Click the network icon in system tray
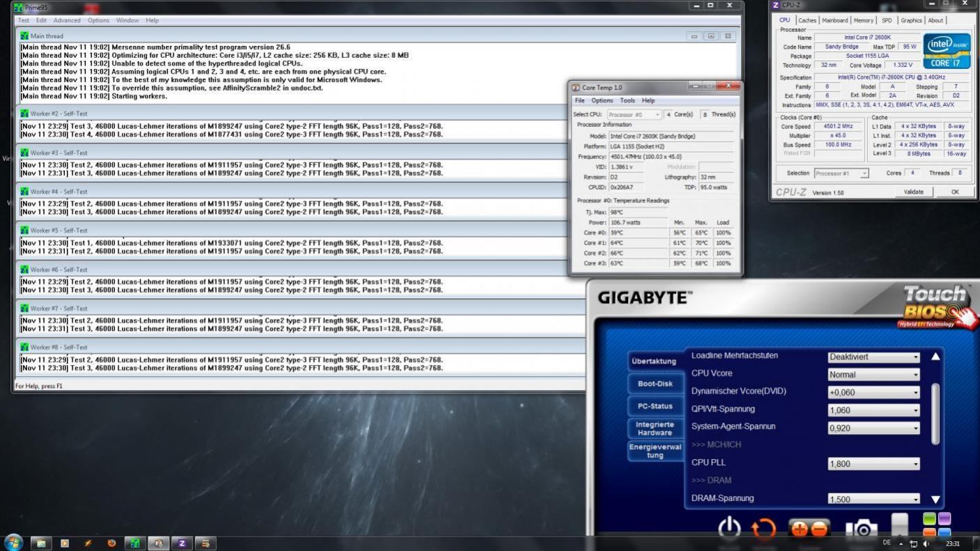The width and height of the screenshot is (980, 551). [x=913, y=543]
